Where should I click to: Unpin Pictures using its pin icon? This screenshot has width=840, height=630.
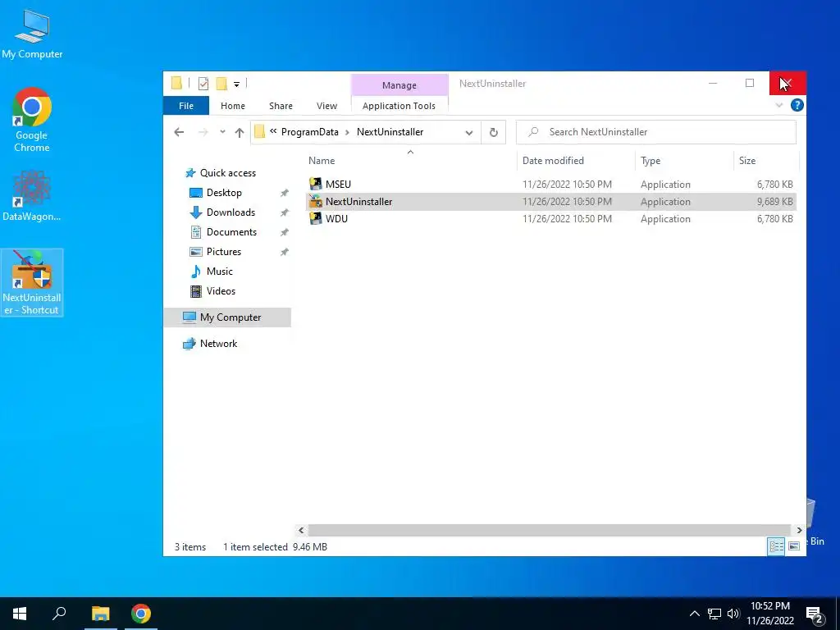point(285,252)
